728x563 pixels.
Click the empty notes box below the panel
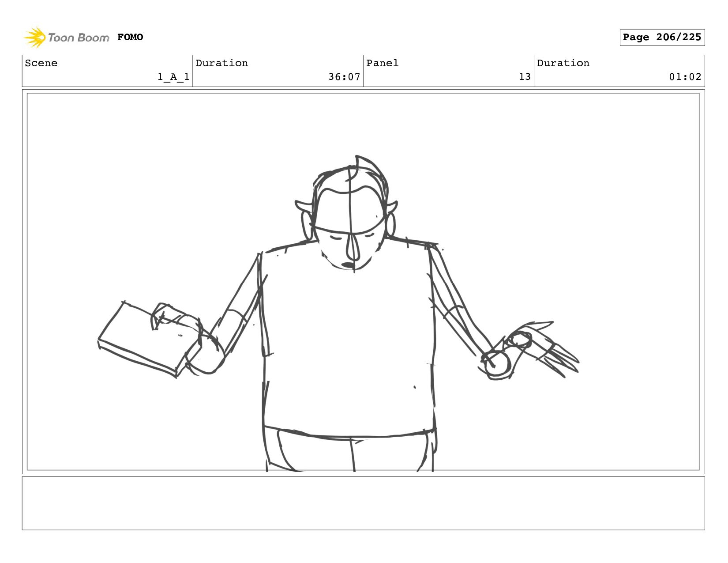click(x=363, y=503)
